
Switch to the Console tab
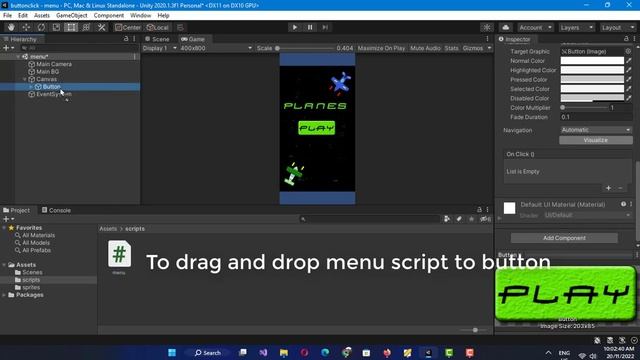coord(56,210)
